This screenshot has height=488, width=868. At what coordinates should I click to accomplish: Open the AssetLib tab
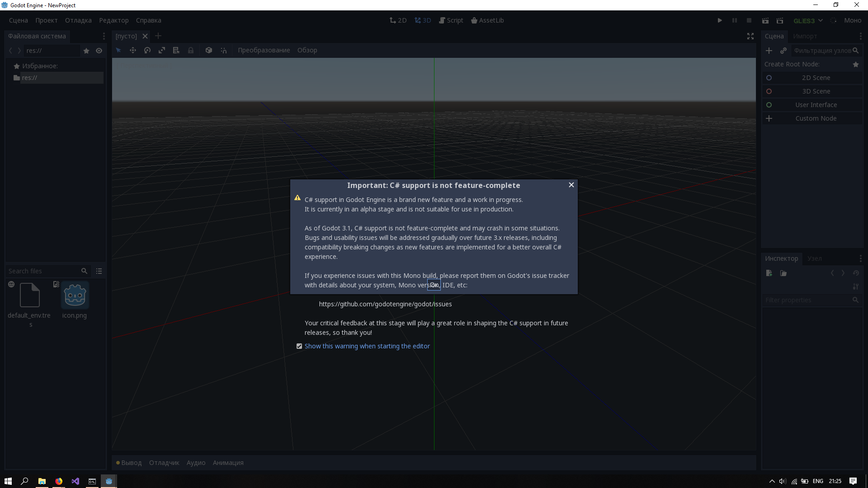(x=487, y=20)
